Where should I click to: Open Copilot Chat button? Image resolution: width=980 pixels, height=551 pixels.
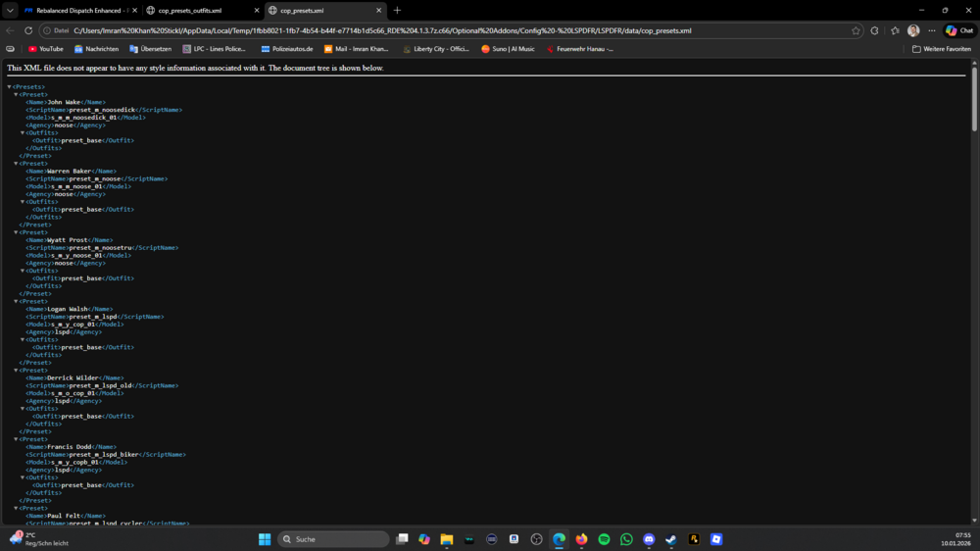coord(959,30)
